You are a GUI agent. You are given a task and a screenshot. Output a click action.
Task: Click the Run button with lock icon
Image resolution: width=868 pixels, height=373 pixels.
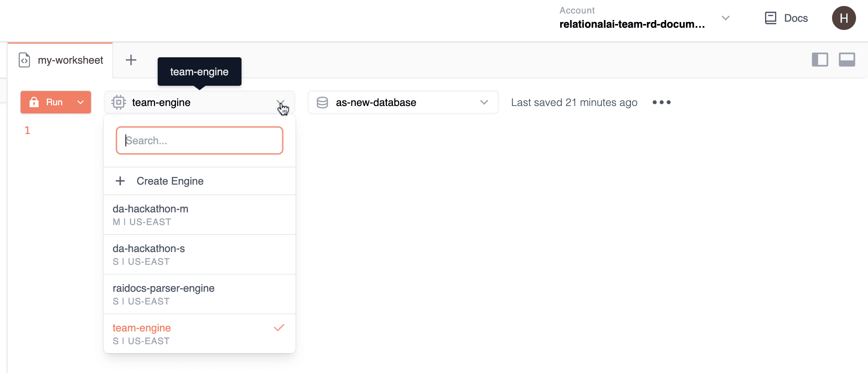47,102
